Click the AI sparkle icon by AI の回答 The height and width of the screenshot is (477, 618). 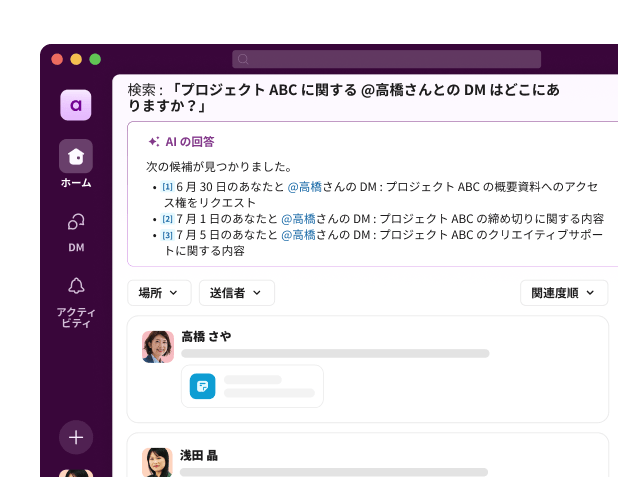point(154,142)
